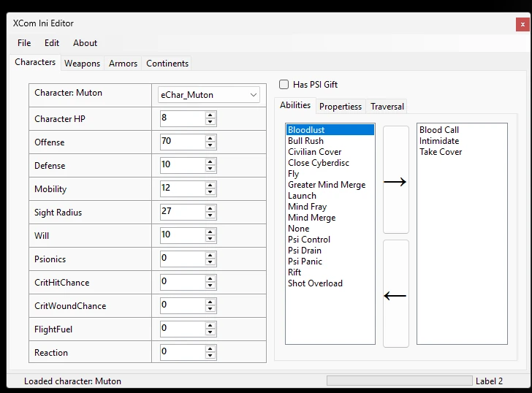Viewport: 532px width, 393px height.
Task: Decrease Offense value with down spinner arrow
Action: point(210,145)
